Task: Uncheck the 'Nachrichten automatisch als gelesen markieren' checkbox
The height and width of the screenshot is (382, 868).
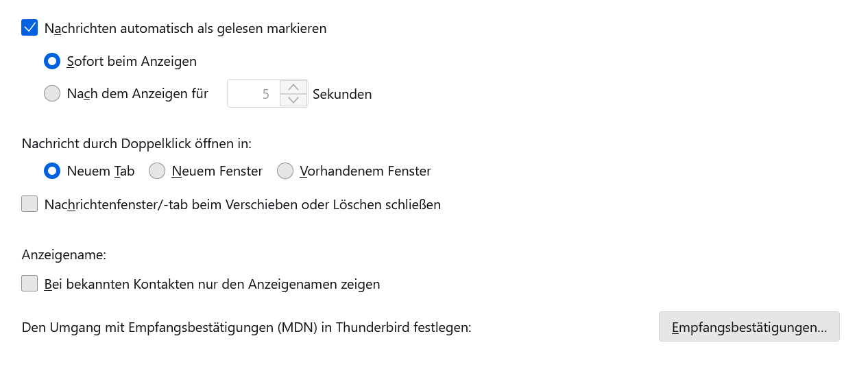Action: point(29,28)
